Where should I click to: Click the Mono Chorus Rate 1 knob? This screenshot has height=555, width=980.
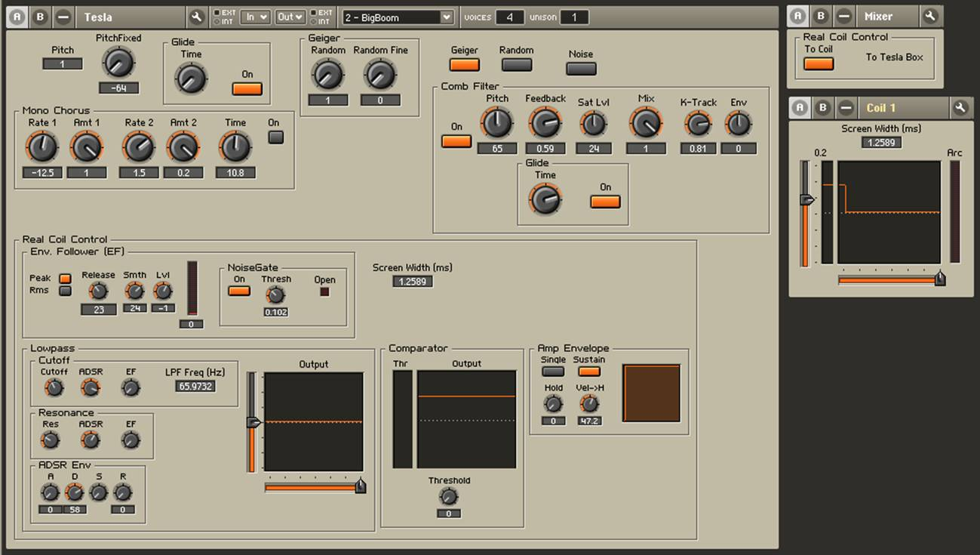click(x=42, y=147)
